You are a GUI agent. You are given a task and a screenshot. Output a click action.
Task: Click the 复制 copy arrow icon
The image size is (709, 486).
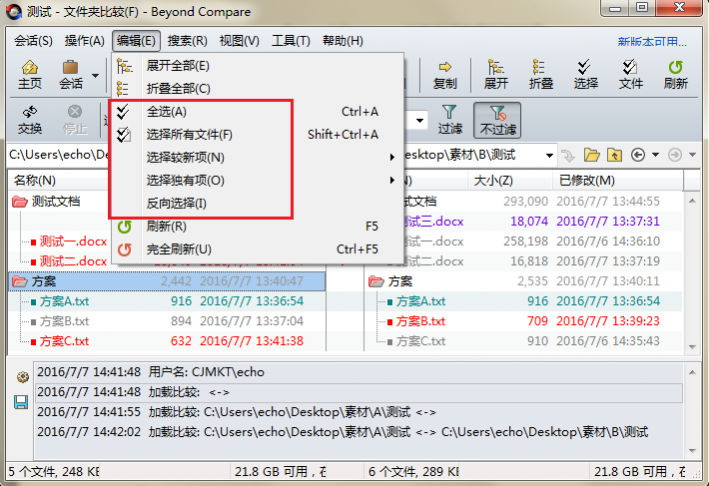point(445,75)
